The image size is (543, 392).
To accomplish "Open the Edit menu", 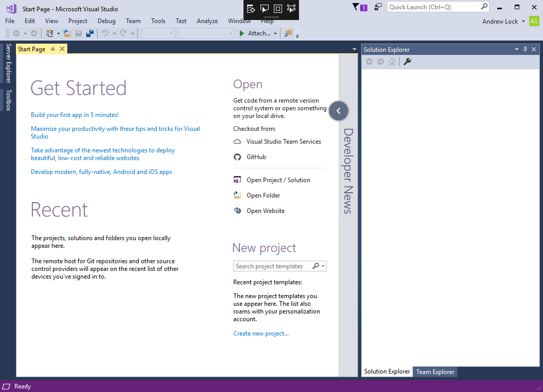I will 30,21.
